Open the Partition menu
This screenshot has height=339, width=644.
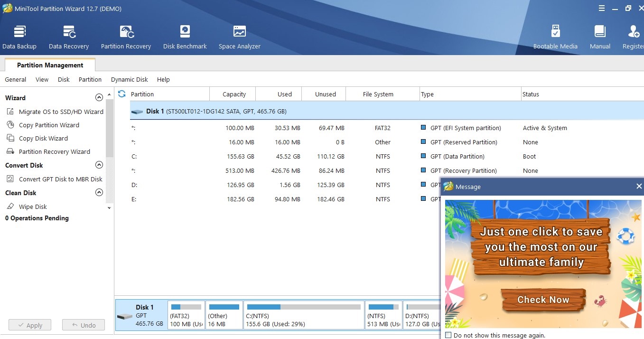click(x=90, y=80)
